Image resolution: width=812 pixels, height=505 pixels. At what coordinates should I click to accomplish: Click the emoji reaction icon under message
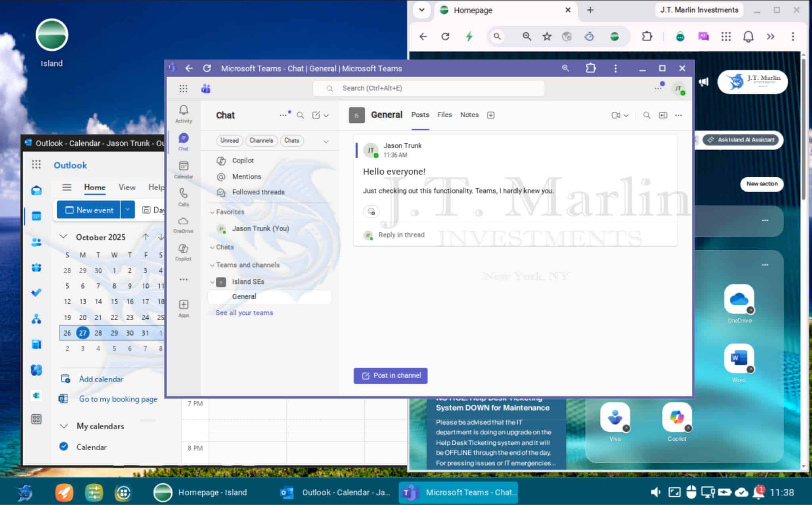371,212
